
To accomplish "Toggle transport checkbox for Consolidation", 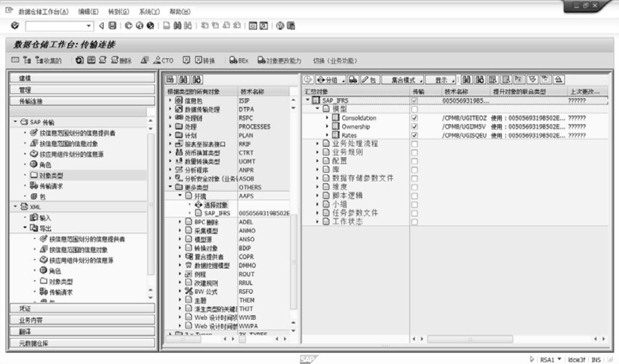I will coord(414,118).
